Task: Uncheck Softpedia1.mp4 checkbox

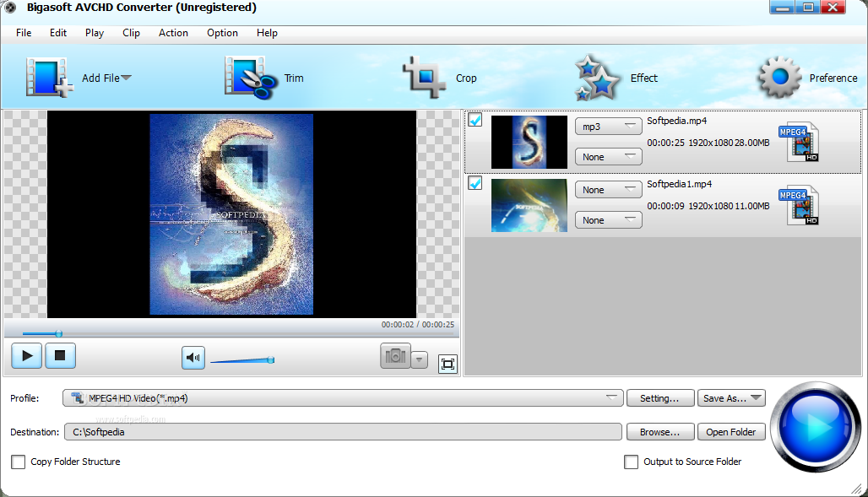Action: click(475, 182)
